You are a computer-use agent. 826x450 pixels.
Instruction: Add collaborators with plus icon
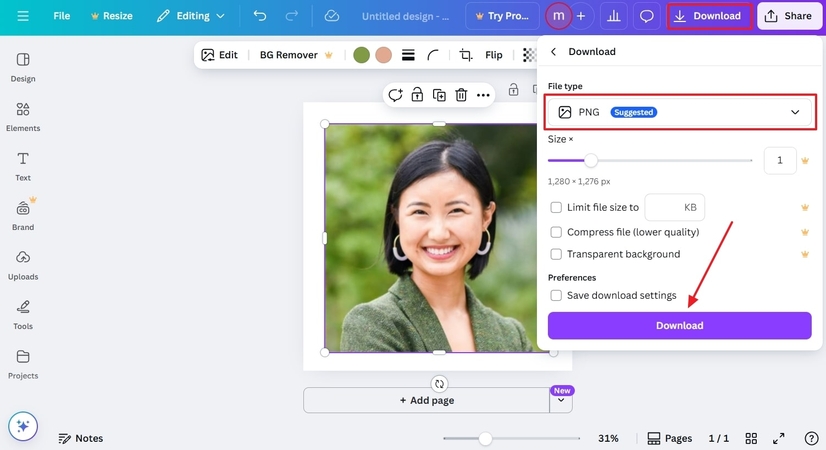click(581, 16)
